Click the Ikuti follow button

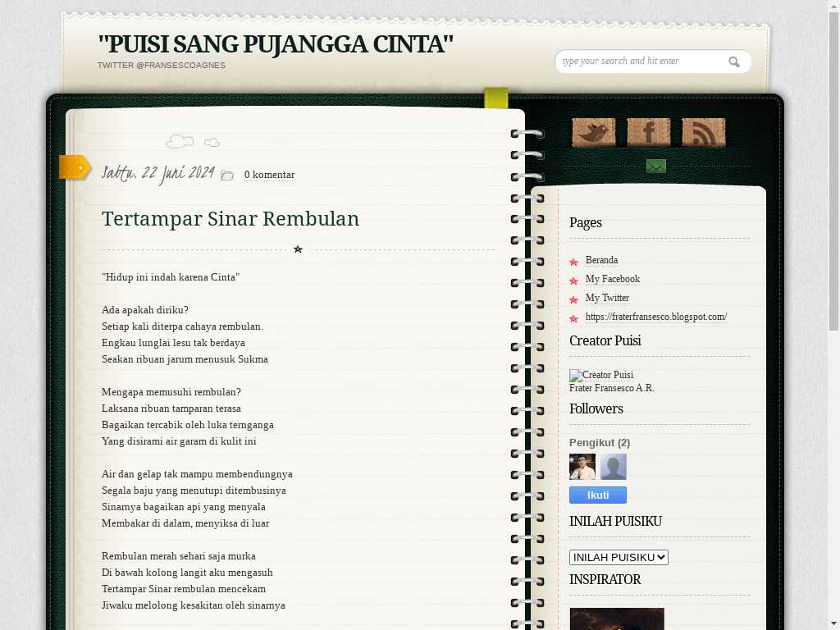click(x=598, y=495)
